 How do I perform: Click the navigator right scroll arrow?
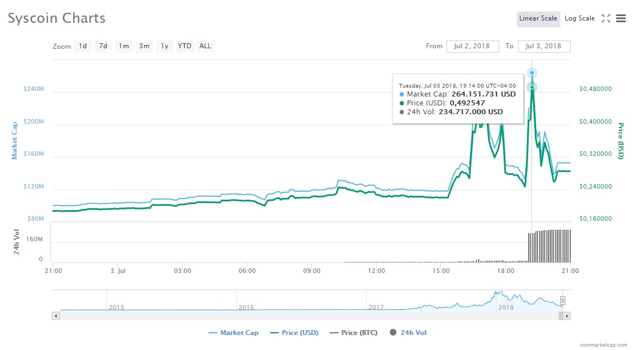click(567, 316)
